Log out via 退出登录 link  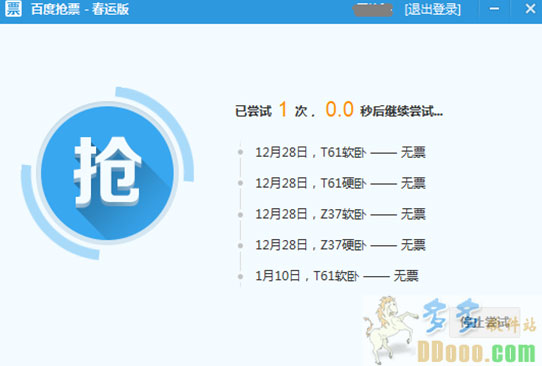[x=432, y=9]
